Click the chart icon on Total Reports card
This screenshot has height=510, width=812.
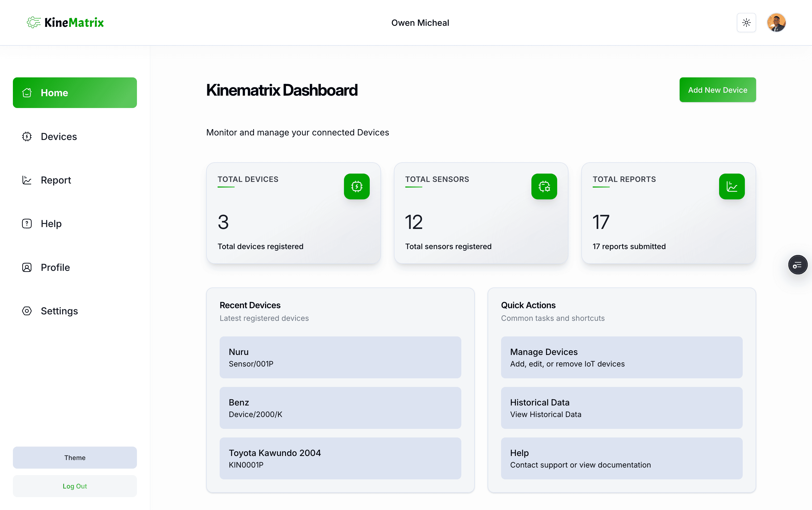click(731, 186)
